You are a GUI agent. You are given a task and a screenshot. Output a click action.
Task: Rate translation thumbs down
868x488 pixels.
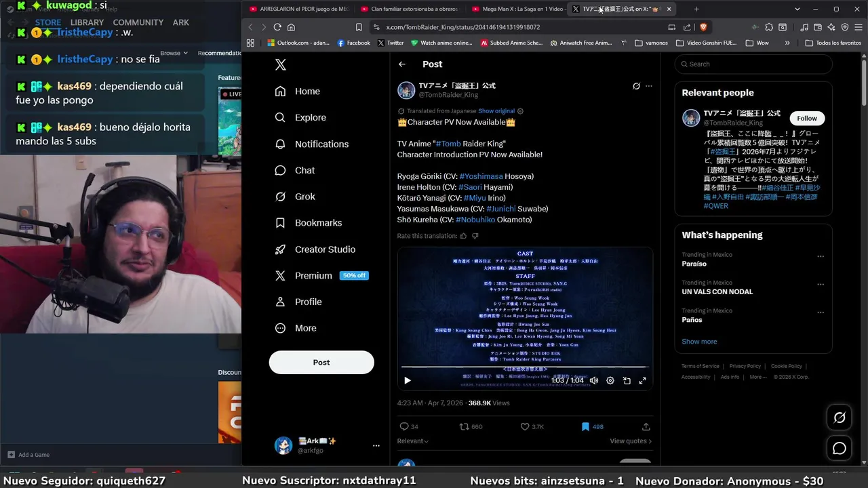475,236
